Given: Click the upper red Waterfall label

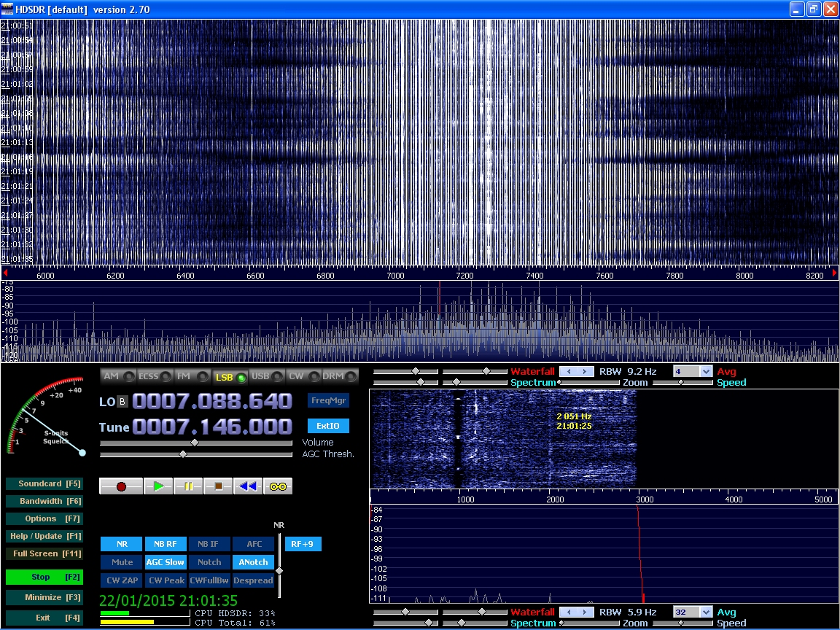Looking at the screenshot, I should 532,371.
